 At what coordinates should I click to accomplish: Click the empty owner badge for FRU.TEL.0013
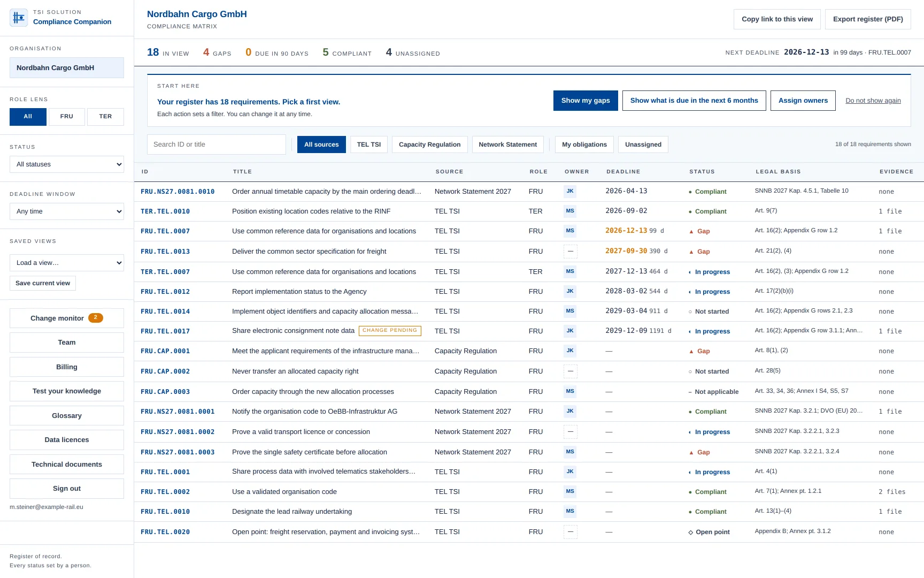(x=570, y=251)
